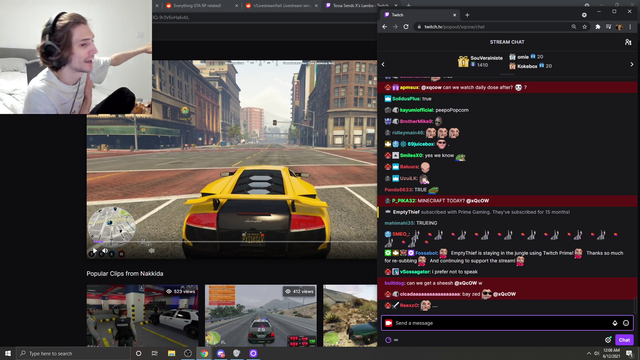Image resolution: width=640 pixels, height=360 pixels.
Task: Open the taskbar clock and date
Action: point(611,353)
